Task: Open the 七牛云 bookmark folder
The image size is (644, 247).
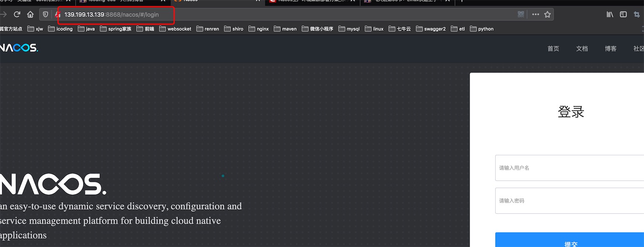Action: [x=400, y=29]
